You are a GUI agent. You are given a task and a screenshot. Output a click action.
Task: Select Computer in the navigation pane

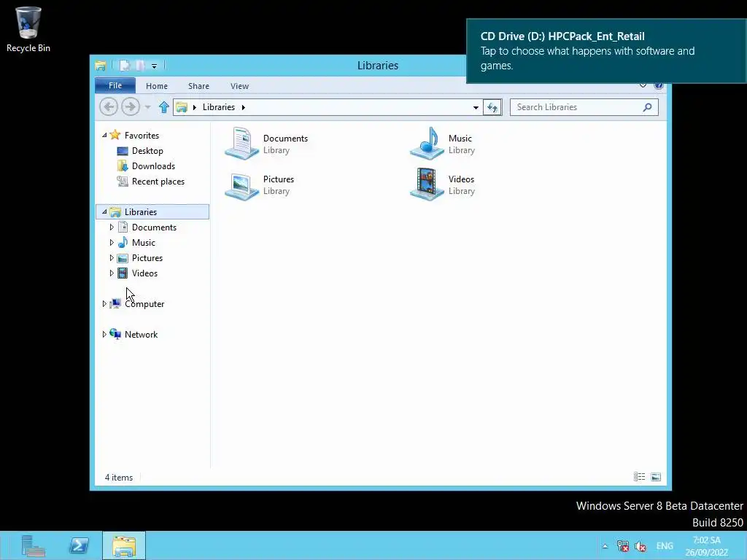coord(144,304)
